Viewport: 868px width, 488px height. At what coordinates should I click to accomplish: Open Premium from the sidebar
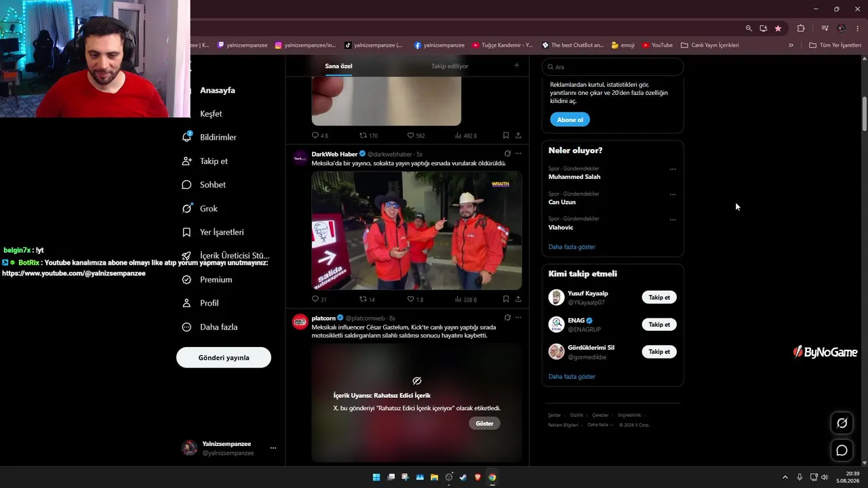[x=207, y=279]
